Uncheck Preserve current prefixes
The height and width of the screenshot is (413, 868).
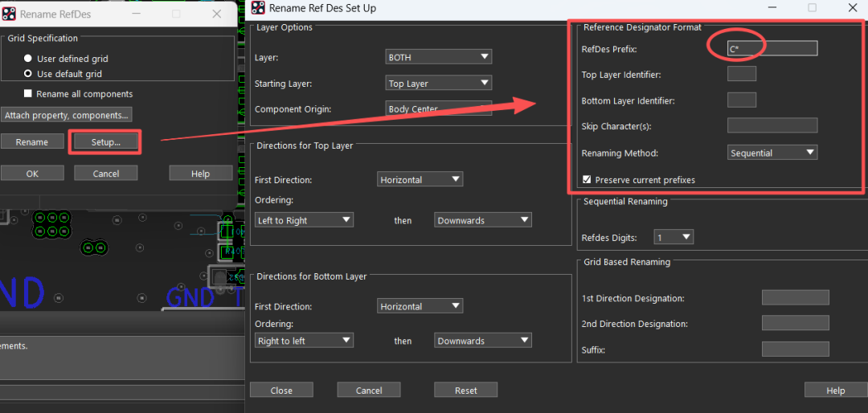click(587, 179)
